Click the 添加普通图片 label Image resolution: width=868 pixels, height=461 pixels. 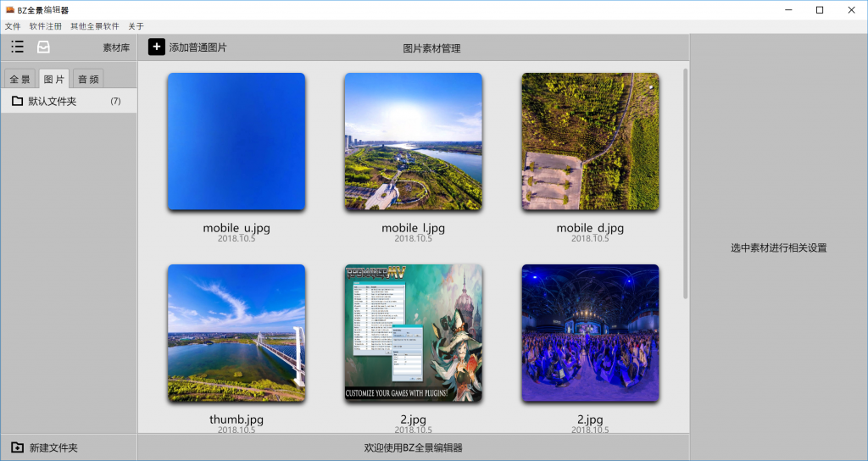pos(198,47)
